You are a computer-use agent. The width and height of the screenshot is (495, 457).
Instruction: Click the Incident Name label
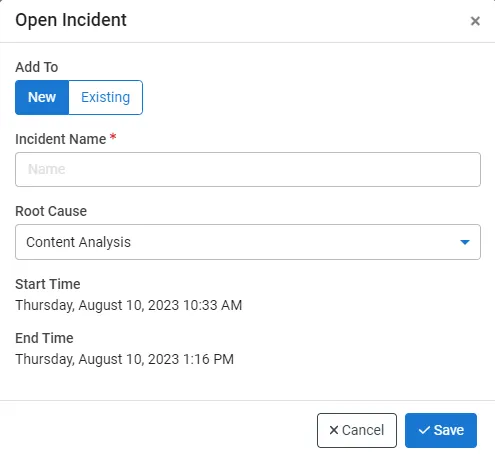pos(61,139)
